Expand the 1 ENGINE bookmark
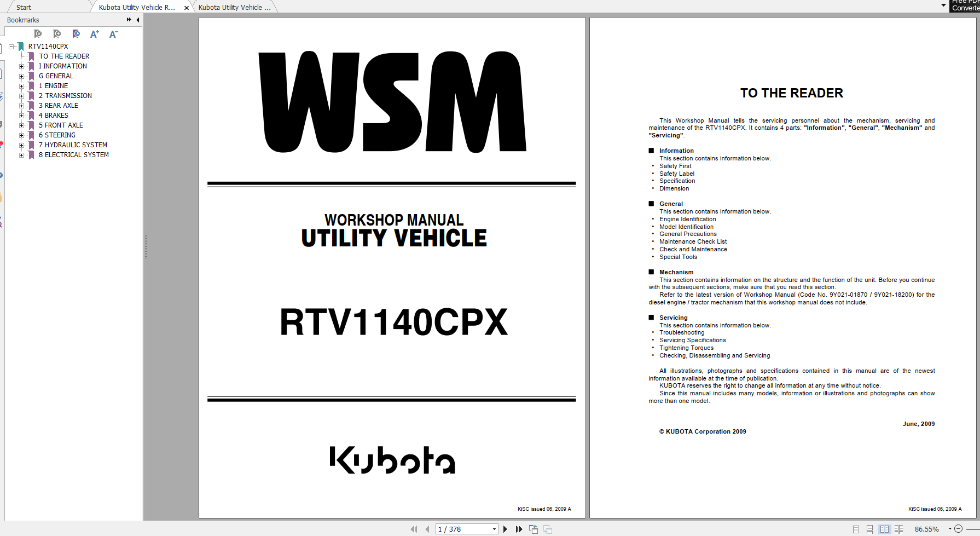 pos(22,86)
